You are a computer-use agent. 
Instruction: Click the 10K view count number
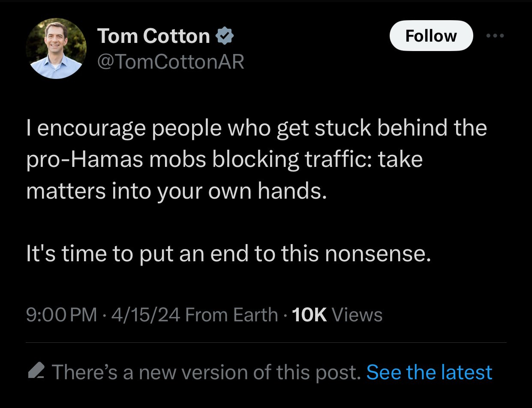[x=309, y=315]
